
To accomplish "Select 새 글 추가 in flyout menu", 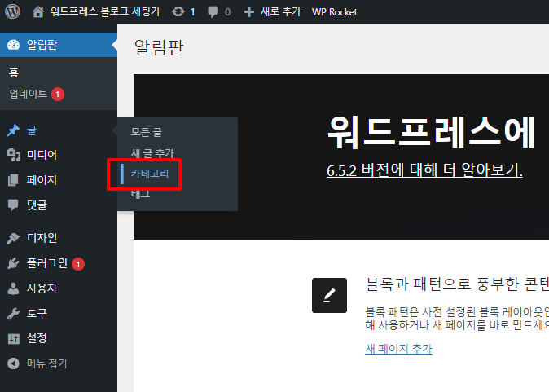I will coord(152,153).
